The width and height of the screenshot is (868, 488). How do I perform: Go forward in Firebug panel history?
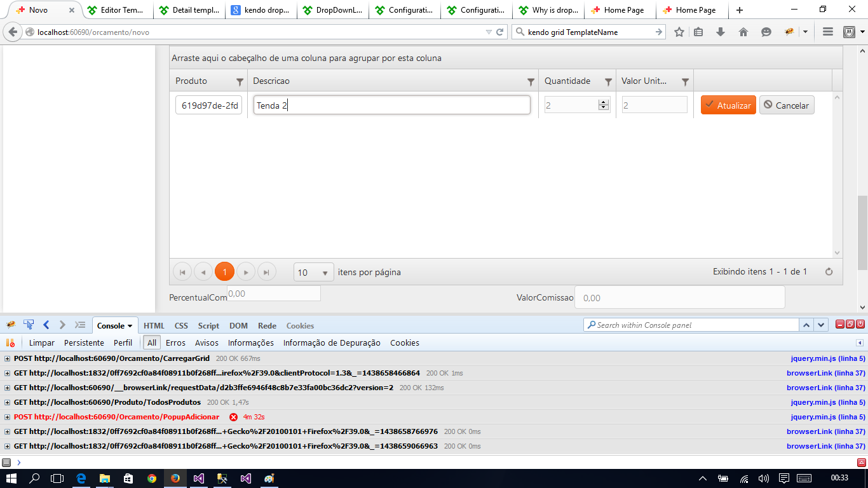pos(62,325)
